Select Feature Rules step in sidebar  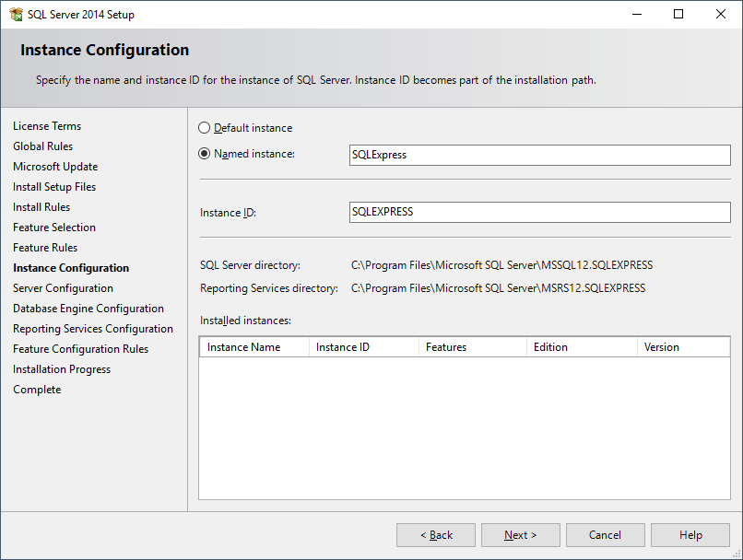[45, 248]
